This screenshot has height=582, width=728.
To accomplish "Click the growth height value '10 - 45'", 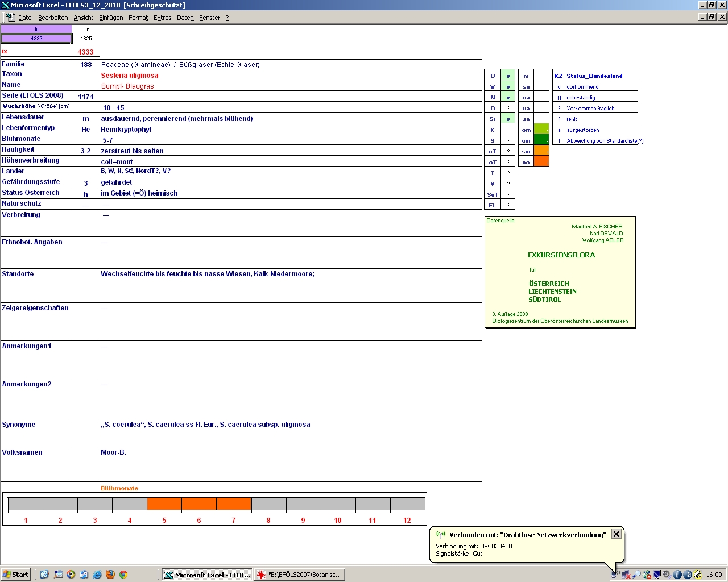I will pyautogui.click(x=113, y=107).
